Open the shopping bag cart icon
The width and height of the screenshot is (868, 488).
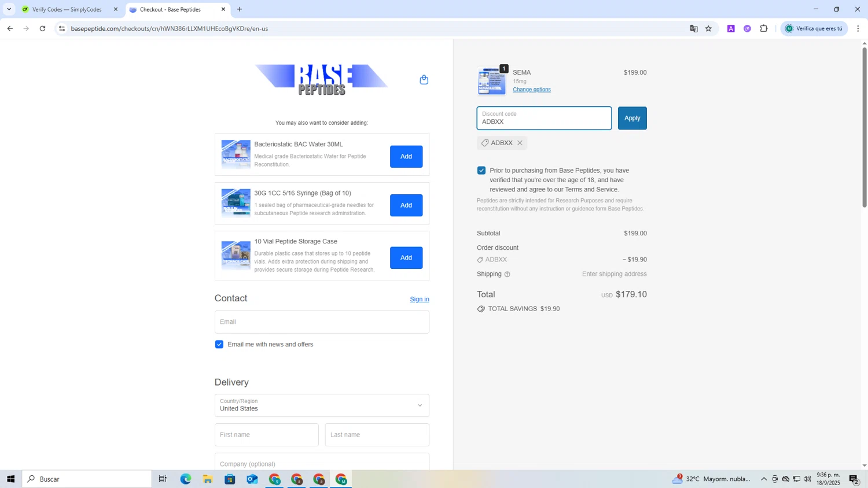point(424,80)
